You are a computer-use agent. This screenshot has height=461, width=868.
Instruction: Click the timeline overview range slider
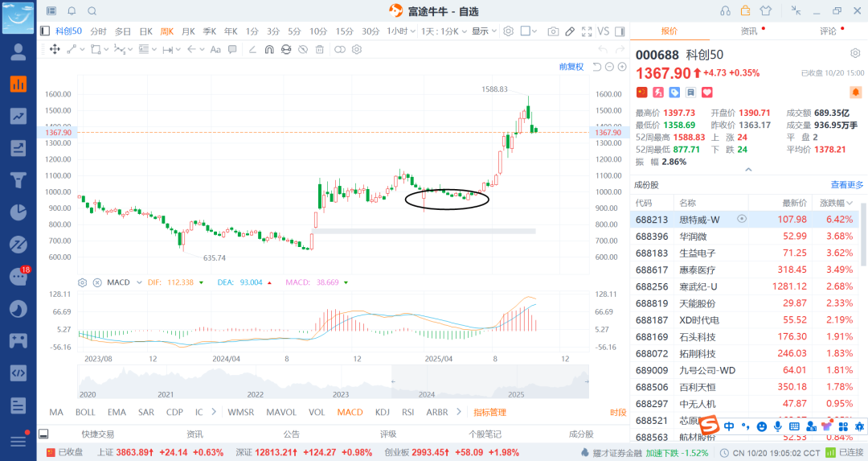[490, 382]
